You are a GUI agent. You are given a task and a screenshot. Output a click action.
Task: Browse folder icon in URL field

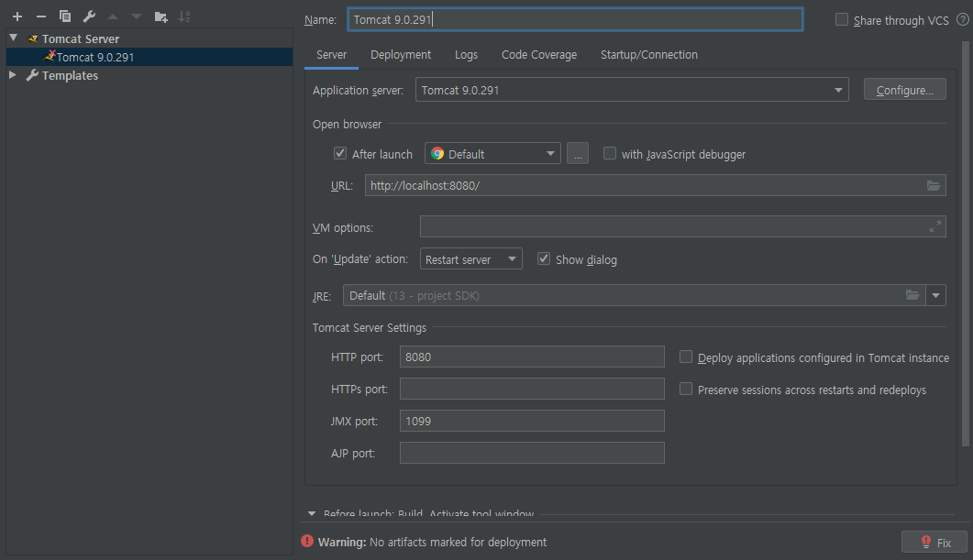pos(934,185)
